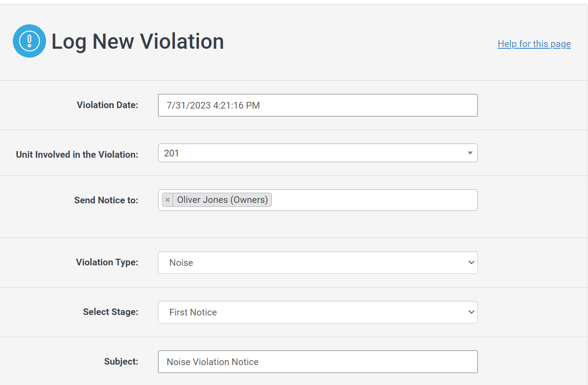The height and width of the screenshot is (385, 588).
Task: Open the Unit Involved in the Violation dropdown
Action: point(317,153)
